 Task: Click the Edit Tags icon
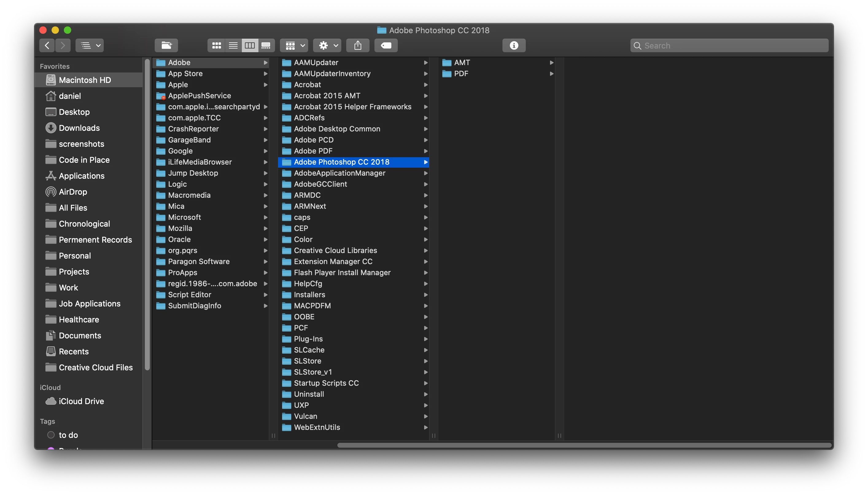pos(386,45)
